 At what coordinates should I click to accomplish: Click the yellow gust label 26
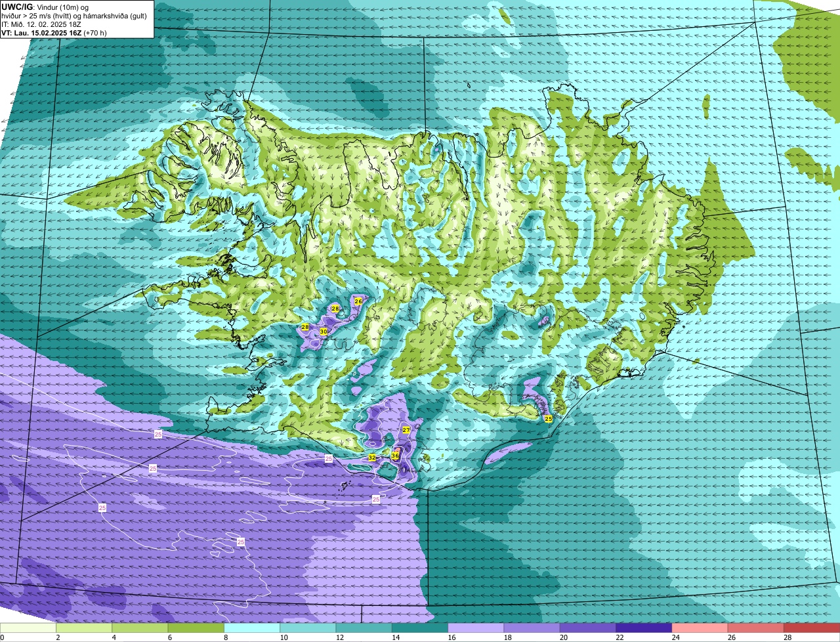pyautogui.click(x=358, y=301)
